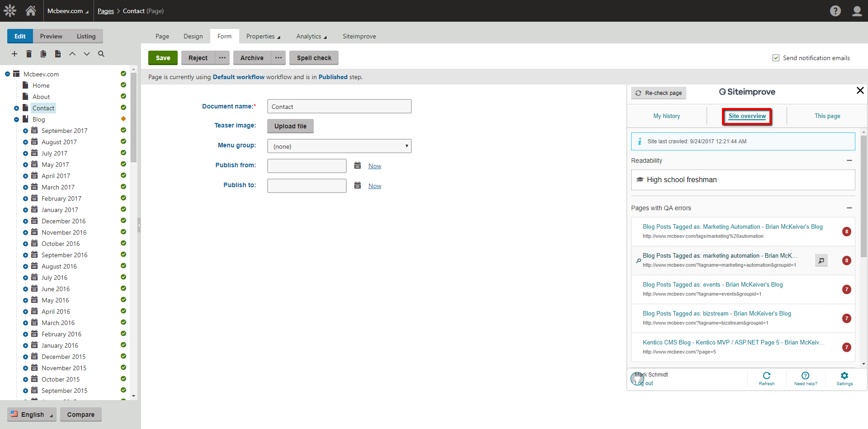Move page up with arrow icon
The height and width of the screenshot is (429, 868).
(x=72, y=54)
